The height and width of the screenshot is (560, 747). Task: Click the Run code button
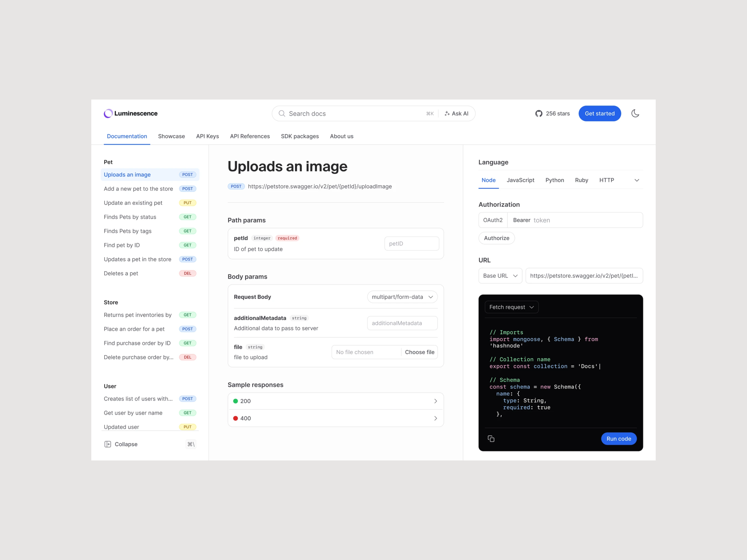[x=618, y=438]
